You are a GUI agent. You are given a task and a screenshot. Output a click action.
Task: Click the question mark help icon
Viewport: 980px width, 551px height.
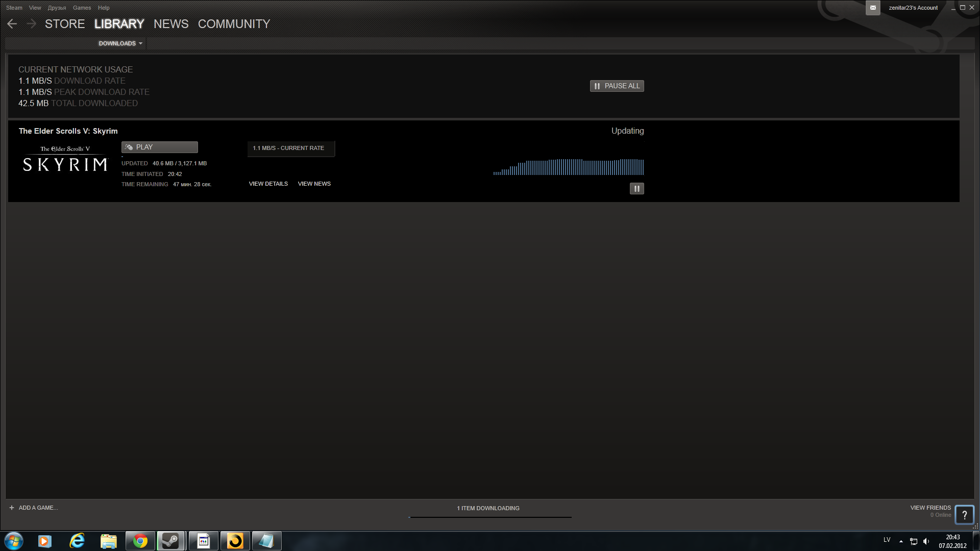(964, 515)
